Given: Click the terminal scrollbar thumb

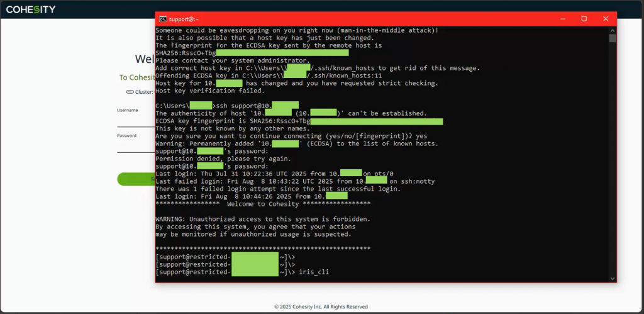Looking at the screenshot, I should [x=613, y=38].
